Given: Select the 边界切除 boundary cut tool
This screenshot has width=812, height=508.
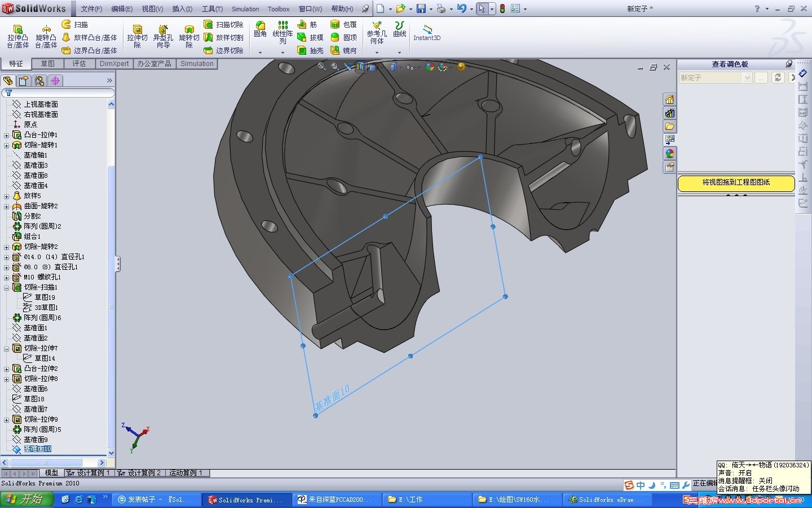Looking at the screenshot, I should click(x=223, y=50).
